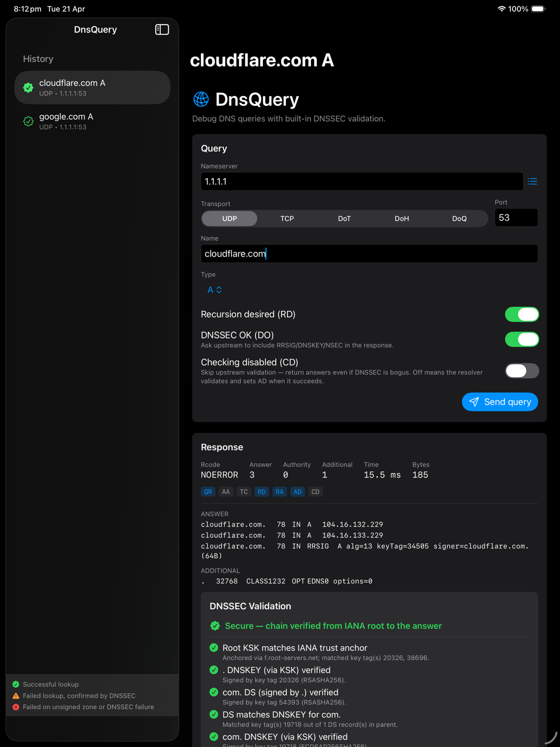This screenshot has height=747, width=560.
Task: Click the 15.5 ms time value
Action: [x=382, y=475]
